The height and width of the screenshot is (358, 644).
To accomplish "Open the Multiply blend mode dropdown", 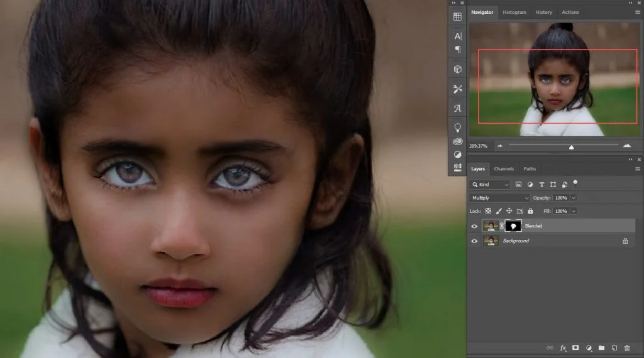I will click(x=499, y=198).
